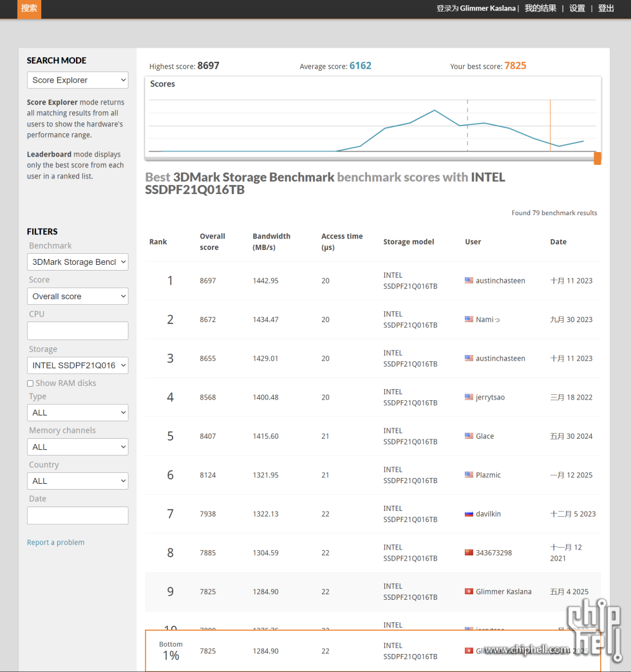Click the Storage model column header
The height and width of the screenshot is (672, 631).
coord(409,242)
